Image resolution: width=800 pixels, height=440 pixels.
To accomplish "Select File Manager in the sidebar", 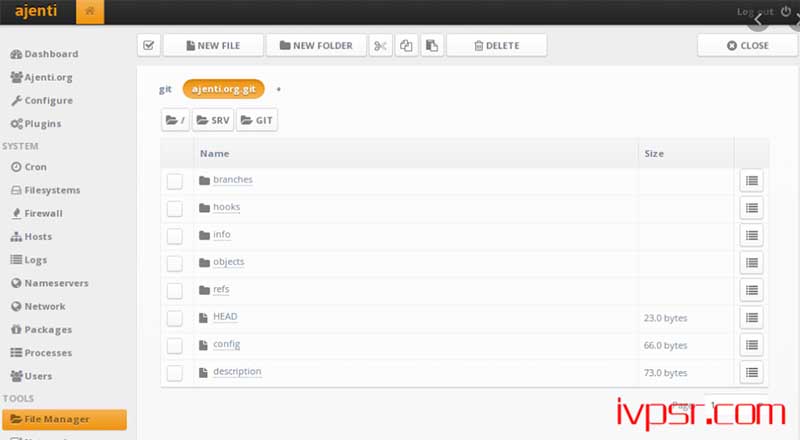I will click(x=64, y=420).
